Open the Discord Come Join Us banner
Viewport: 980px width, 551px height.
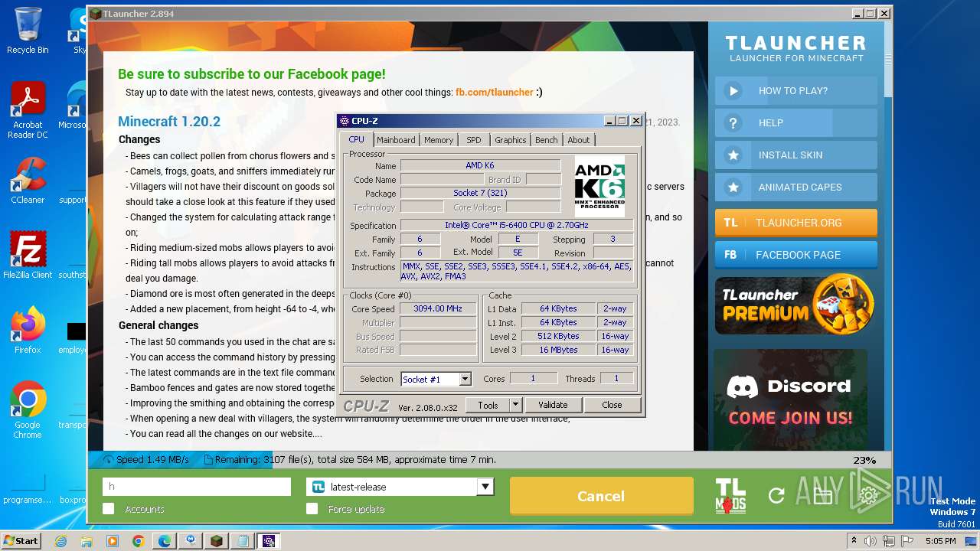coord(791,399)
